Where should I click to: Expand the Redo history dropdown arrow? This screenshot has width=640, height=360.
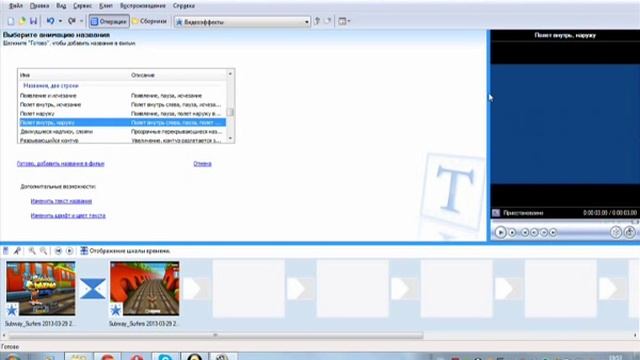pyautogui.click(x=81, y=21)
